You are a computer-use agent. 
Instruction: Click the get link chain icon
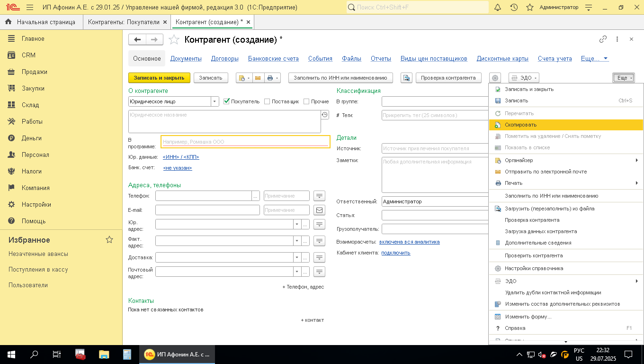tap(603, 39)
